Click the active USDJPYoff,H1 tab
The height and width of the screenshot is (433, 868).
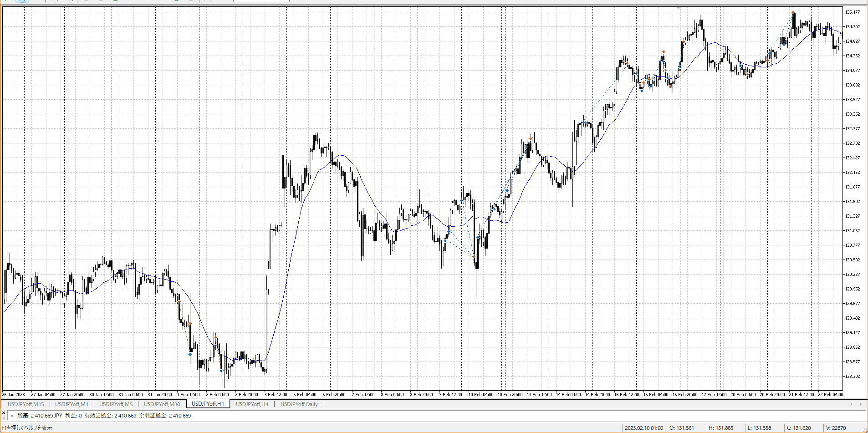click(x=208, y=404)
